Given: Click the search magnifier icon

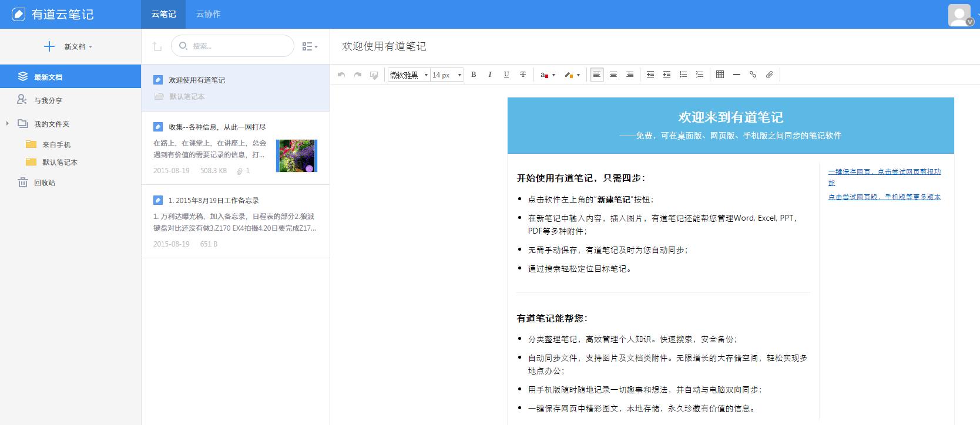Looking at the screenshot, I should point(183,46).
